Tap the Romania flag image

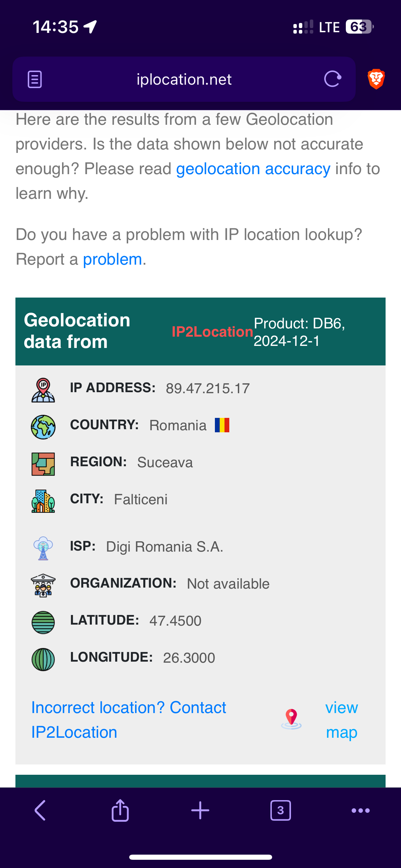coord(222,425)
